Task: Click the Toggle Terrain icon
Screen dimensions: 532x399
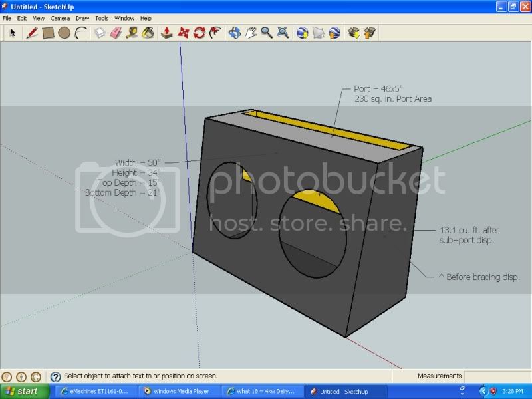Action: pyautogui.click(x=319, y=33)
